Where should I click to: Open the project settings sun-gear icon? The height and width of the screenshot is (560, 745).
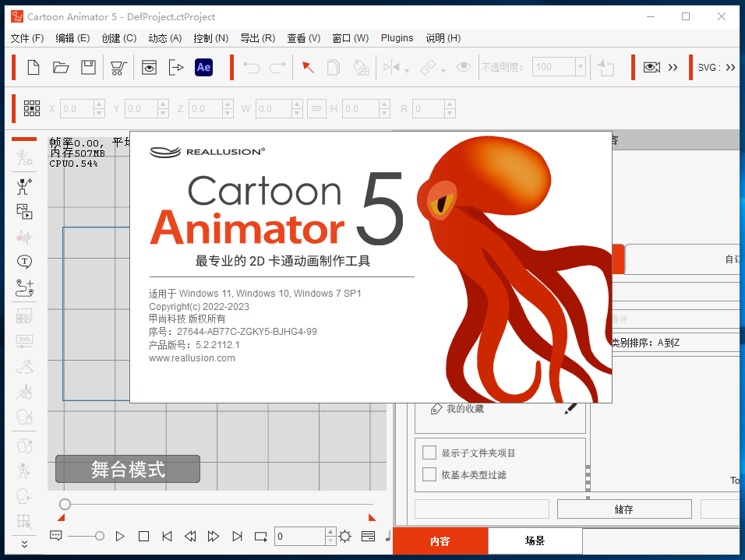(344, 536)
